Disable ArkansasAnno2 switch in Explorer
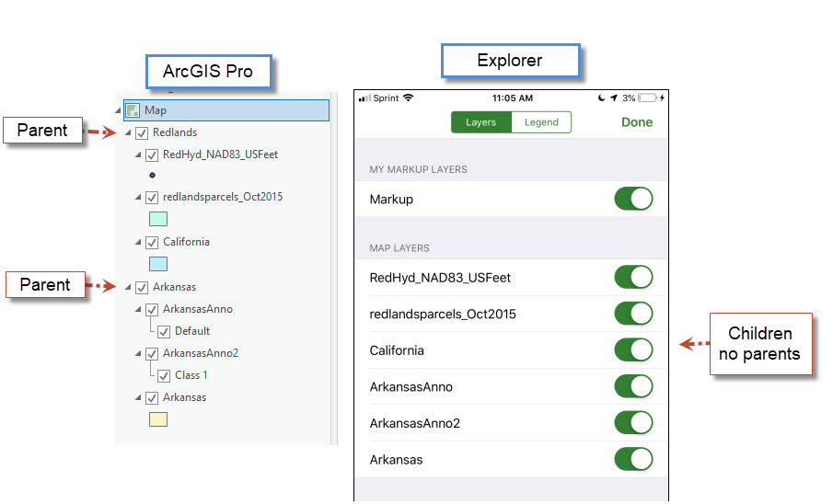This screenshot has width=833, height=504. (633, 423)
